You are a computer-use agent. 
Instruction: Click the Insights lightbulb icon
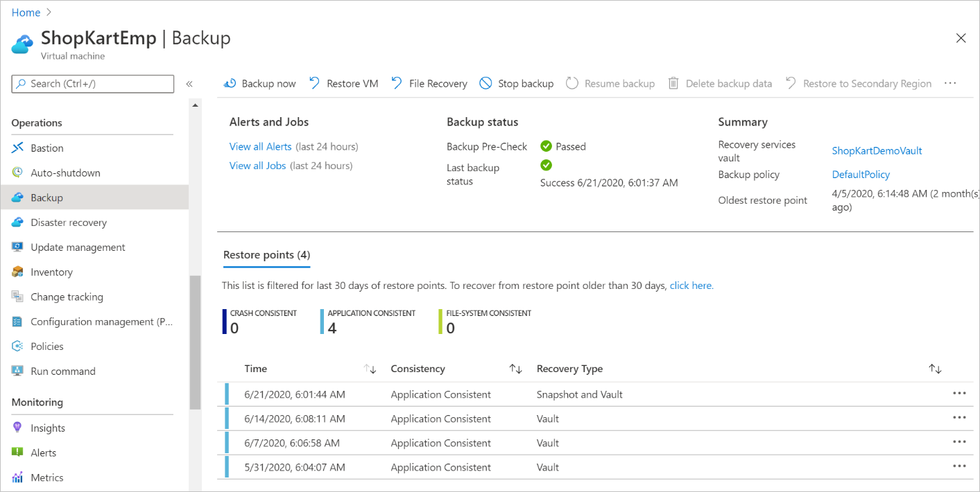[x=17, y=428]
